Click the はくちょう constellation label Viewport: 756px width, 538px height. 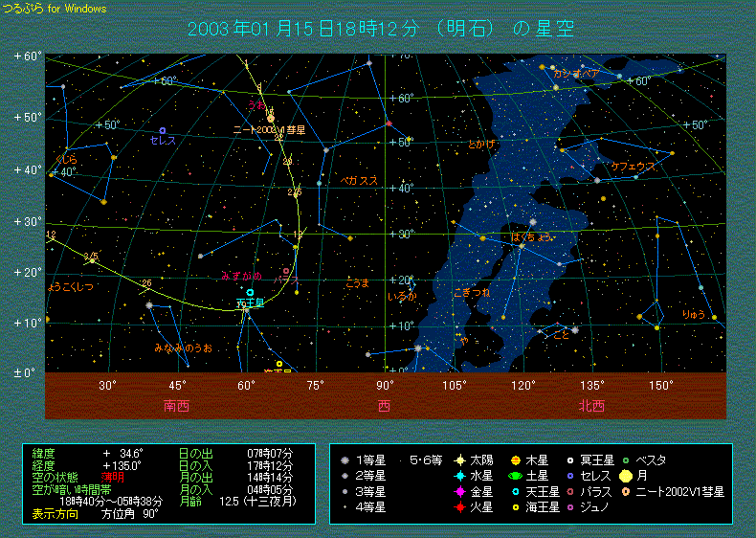[x=531, y=235]
